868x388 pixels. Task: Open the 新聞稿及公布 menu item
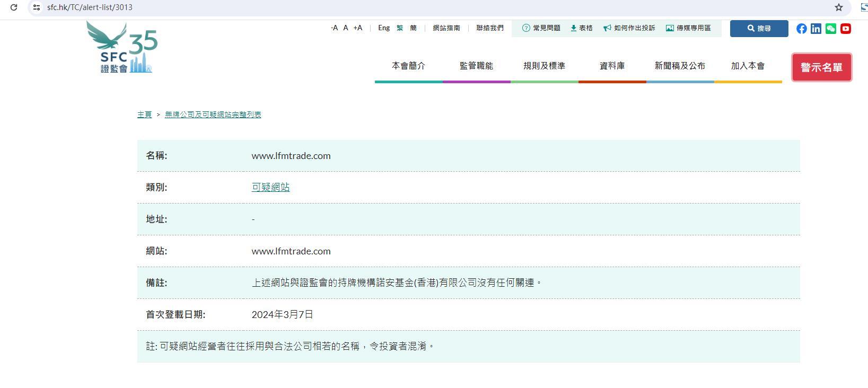(680, 66)
